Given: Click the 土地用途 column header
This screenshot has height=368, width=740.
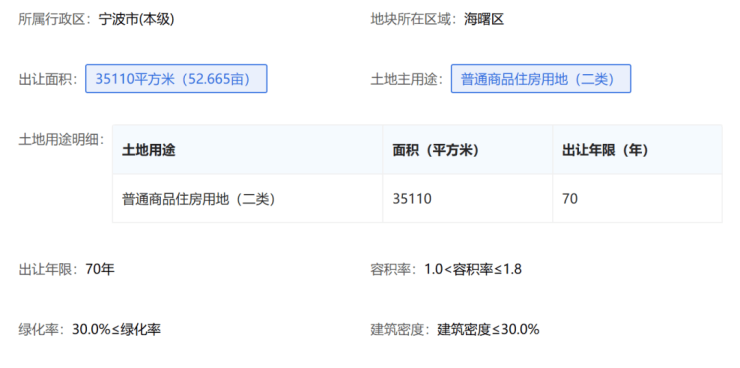Looking at the screenshot, I should click(247, 150).
